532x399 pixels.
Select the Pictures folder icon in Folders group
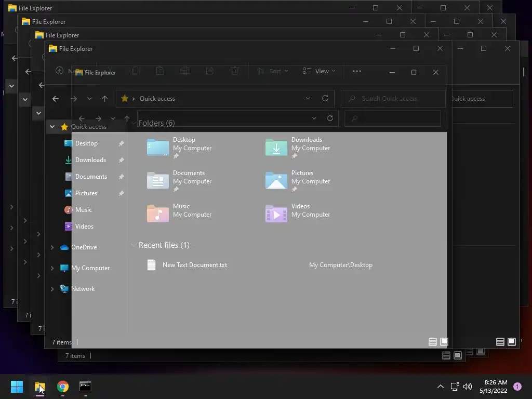[x=276, y=180]
